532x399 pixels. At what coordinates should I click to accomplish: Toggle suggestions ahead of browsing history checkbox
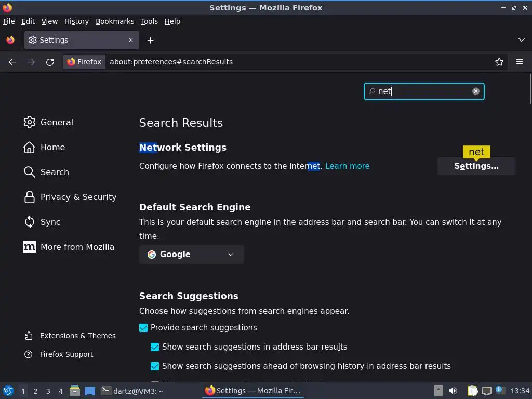155,366
